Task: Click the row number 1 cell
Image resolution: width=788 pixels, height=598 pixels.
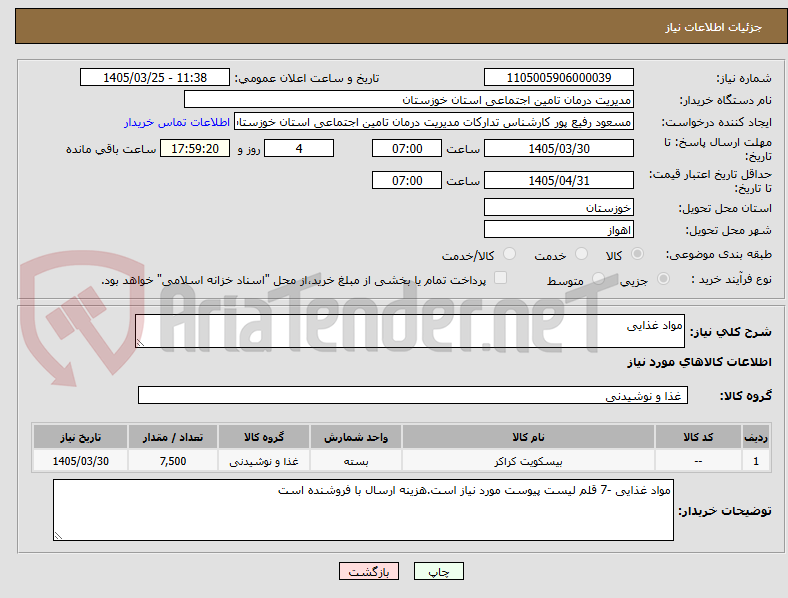Action: click(755, 461)
